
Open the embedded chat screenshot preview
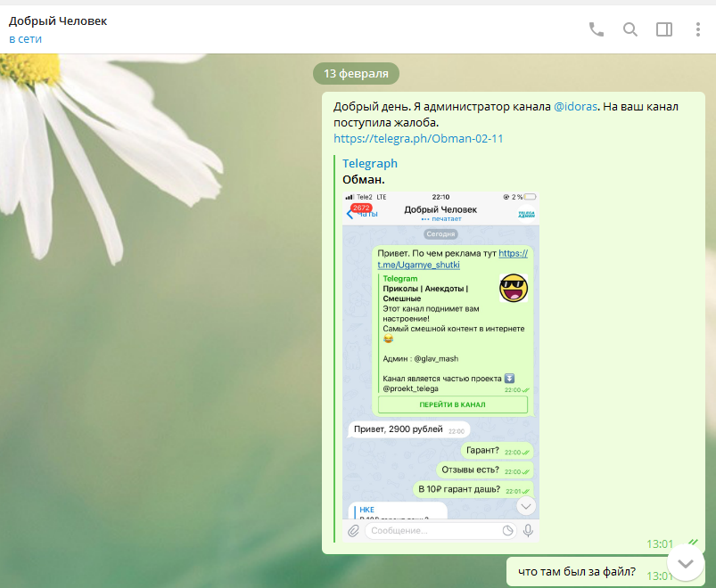(440, 367)
